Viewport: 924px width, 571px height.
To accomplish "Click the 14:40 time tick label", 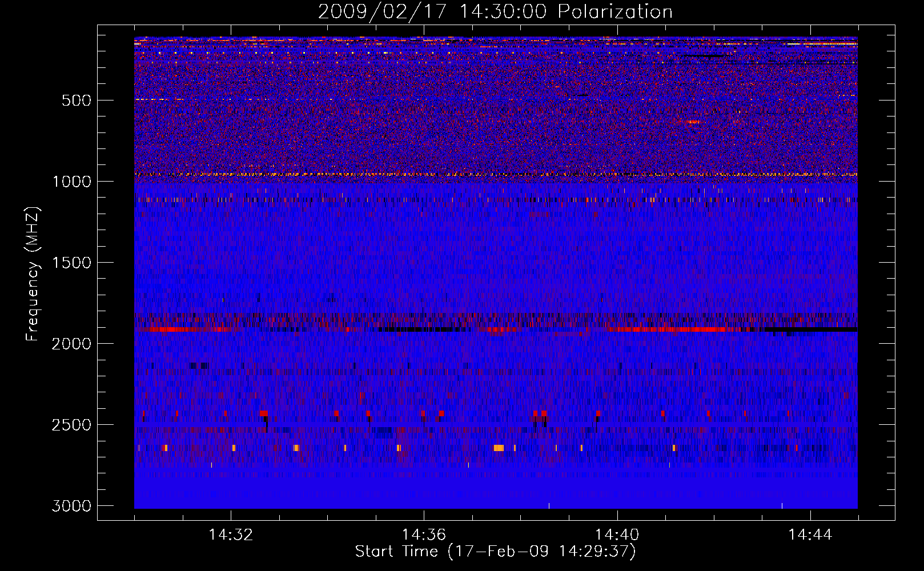I will pos(617,535).
